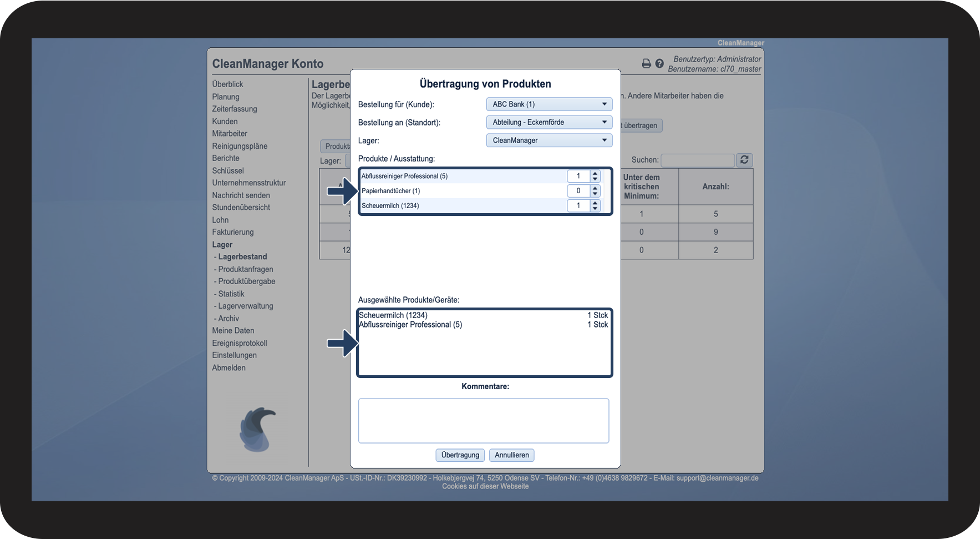Open Einstellungen in the sidebar
980x539 pixels.
click(x=235, y=355)
